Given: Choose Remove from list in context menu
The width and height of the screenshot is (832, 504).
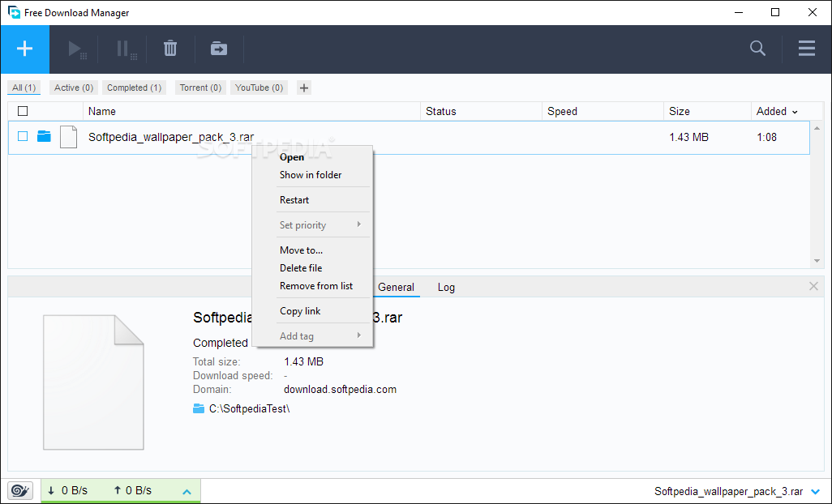Looking at the screenshot, I should [x=316, y=286].
